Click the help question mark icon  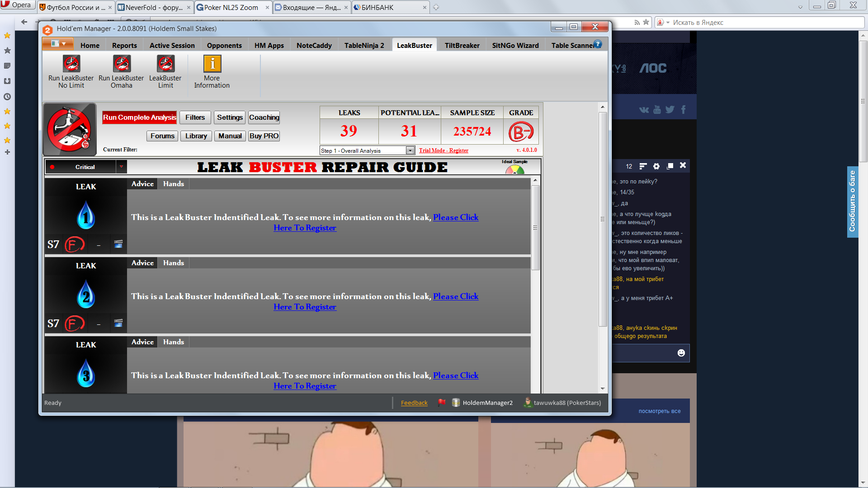[598, 44]
